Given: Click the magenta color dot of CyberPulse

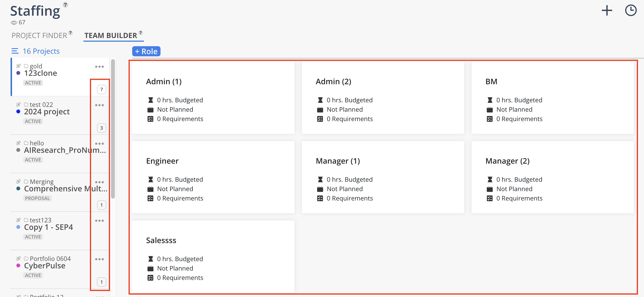Looking at the screenshot, I should pyautogui.click(x=18, y=266).
